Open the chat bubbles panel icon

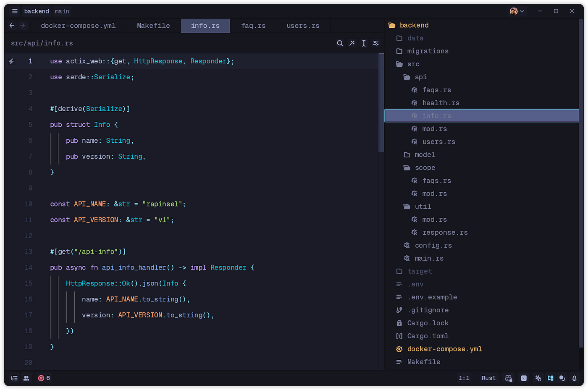click(562, 378)
